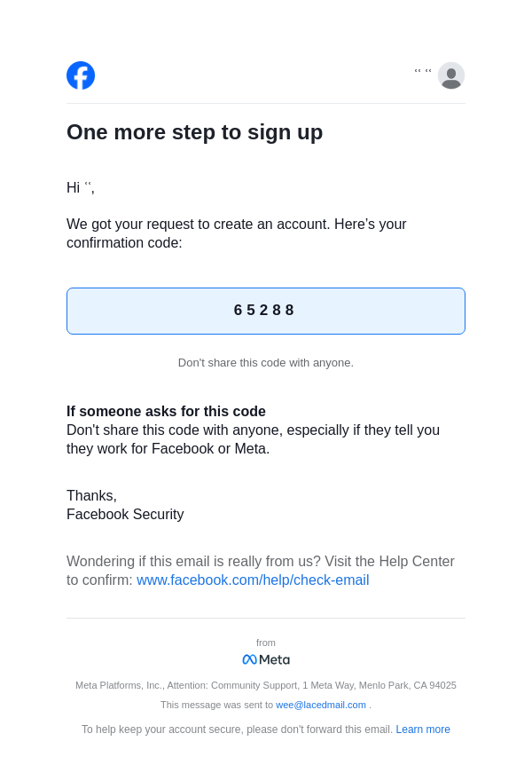Image resolution: width=532 pixels, height=773 pixels.
Task: Click the bold "If someone asks for this code" text
Action: tap(166, 412)
